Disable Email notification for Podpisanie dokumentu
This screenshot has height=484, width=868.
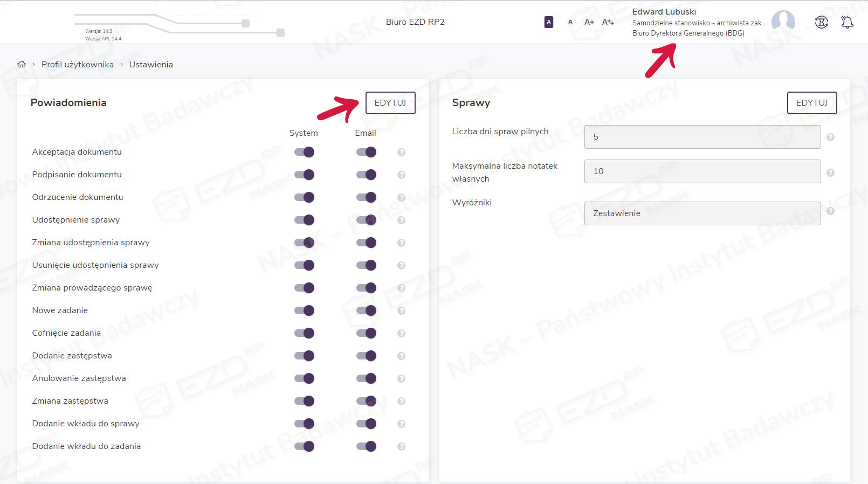[x=366, y=175]
